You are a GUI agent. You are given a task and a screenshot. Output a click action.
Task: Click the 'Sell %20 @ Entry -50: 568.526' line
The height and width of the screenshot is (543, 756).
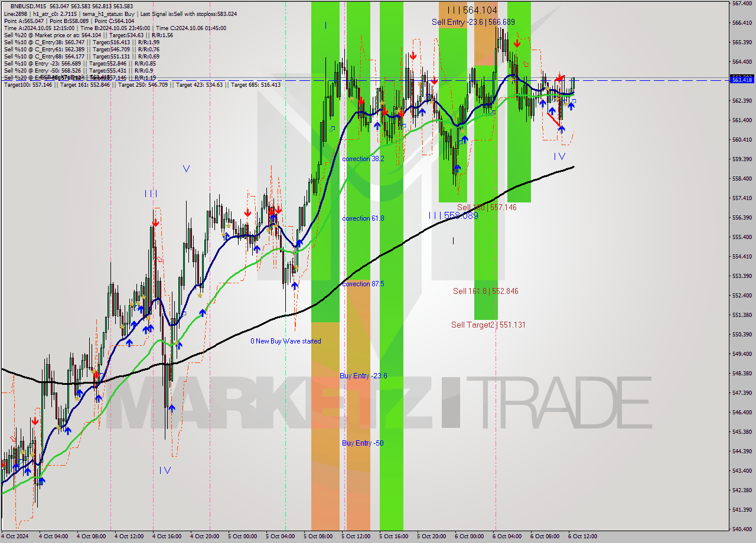coord(79,70)
